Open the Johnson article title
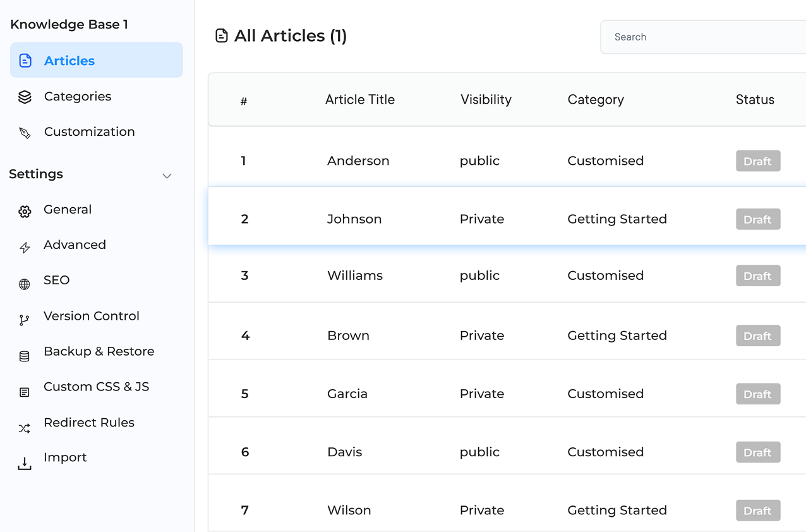The height and width of the screenshot is (532, 806). pyautogui.click(x=354, y=219)
